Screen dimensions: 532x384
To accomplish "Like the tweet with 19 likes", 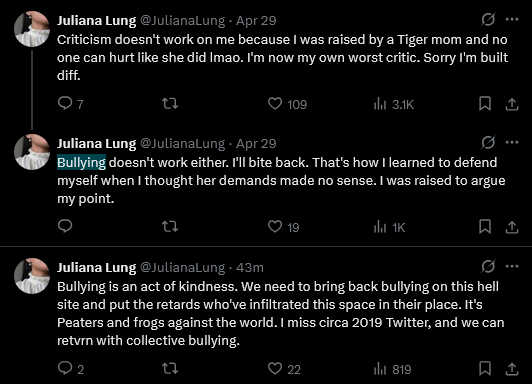I will click(x=283, y=227).
